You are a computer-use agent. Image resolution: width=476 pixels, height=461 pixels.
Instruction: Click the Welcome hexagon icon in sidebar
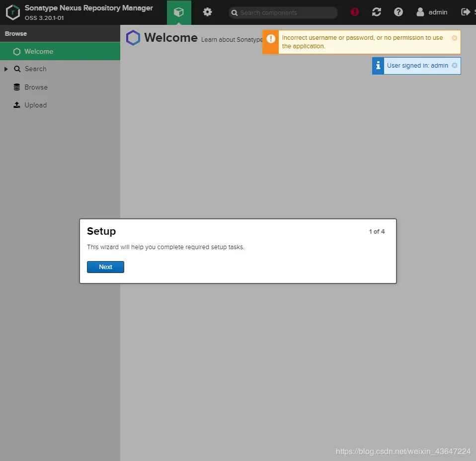coord(17,52)
